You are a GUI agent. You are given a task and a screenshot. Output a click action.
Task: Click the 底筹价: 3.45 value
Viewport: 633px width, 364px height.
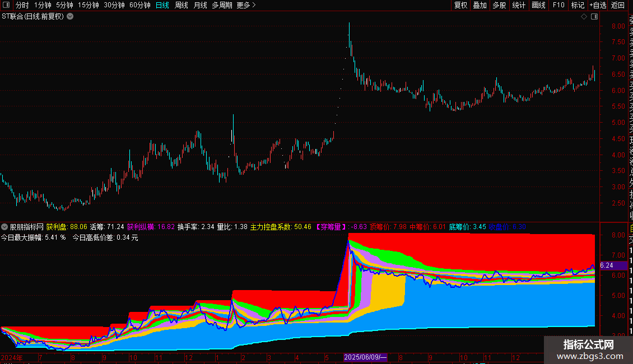click(468, 227)
